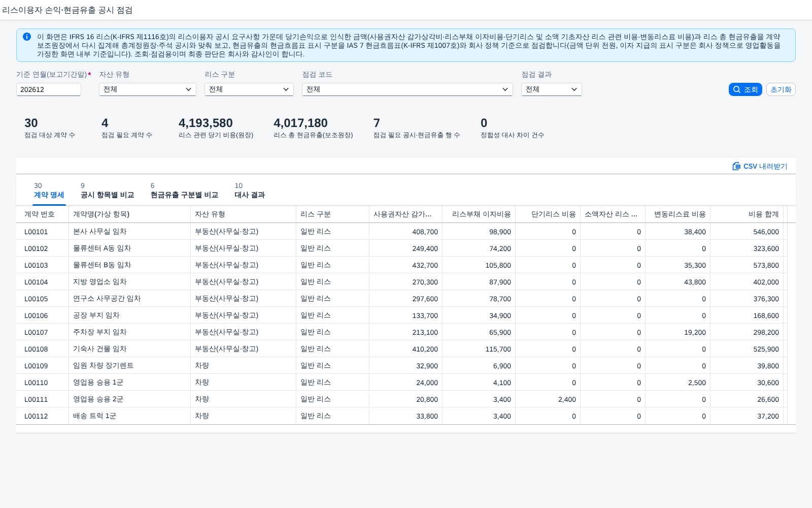Click the 4,017,180 cash outflow figure

coord(300,123)
